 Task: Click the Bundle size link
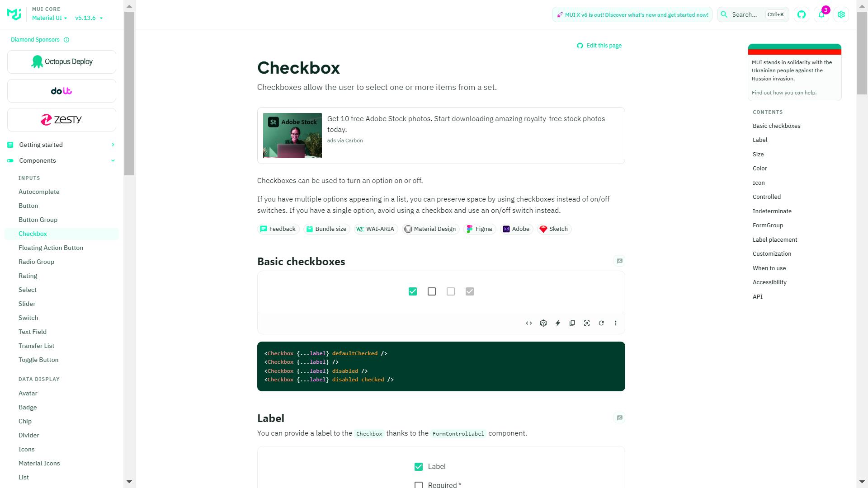[x=325, y=229]
